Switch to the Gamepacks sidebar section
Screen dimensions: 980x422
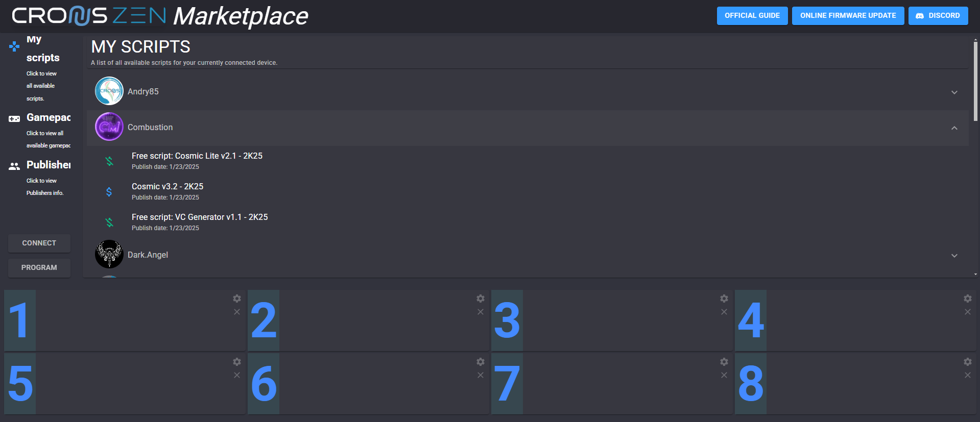[x=48, y=118]
